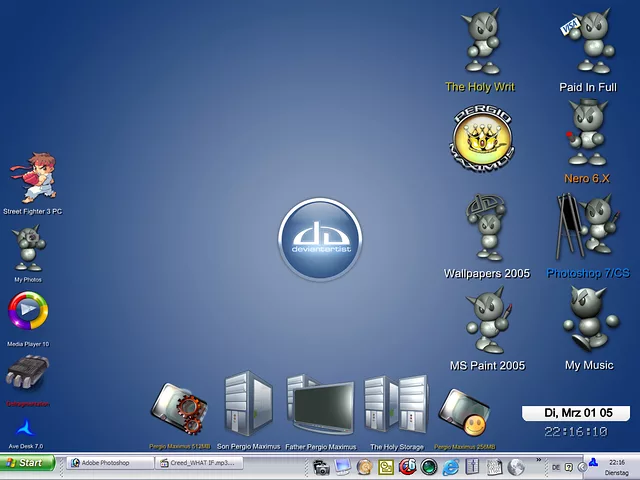This screenshot has width=640, height=480.
Task: Click the taskbar clock showing 22:16
Action: (616, 462)
